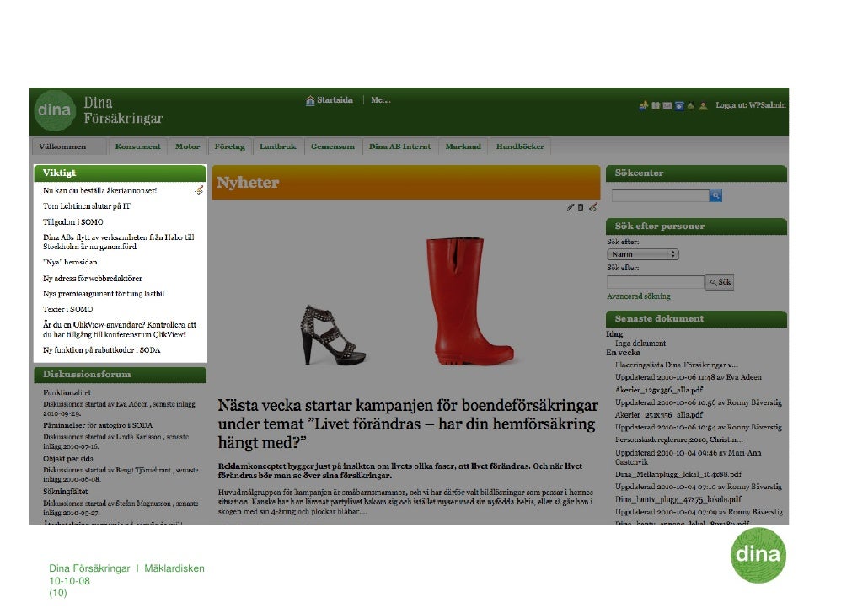This screenshot has height=613, width=868.
Task: Click the blue search magnifier button in Sökcenter
Action: tap(715, 195)
